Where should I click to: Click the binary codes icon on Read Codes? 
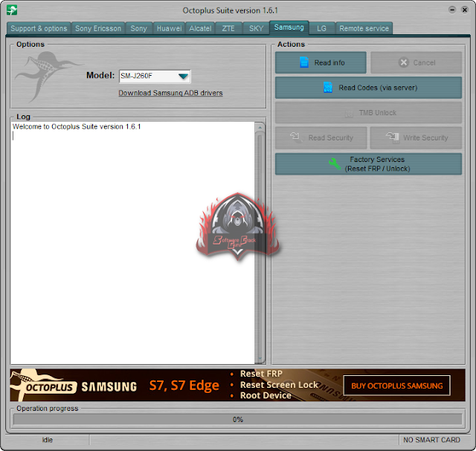(x=328, y=88)
